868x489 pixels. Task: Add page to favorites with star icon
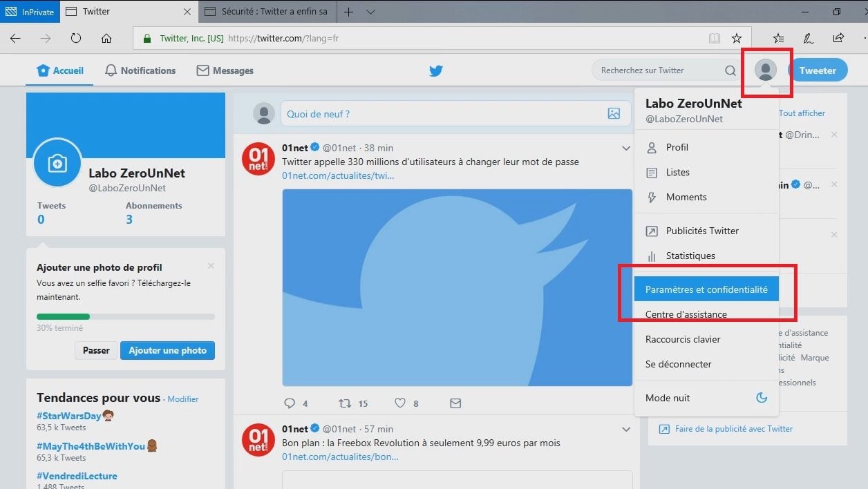point(737,39)
